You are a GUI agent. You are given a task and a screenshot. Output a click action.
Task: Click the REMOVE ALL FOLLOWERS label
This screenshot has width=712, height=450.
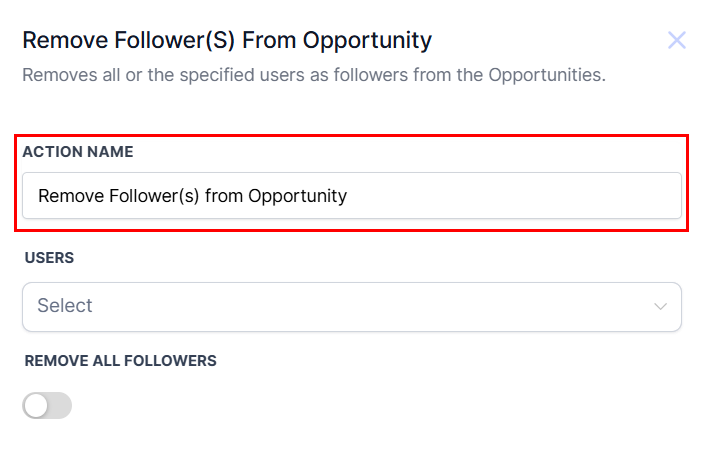click(120, 361)
